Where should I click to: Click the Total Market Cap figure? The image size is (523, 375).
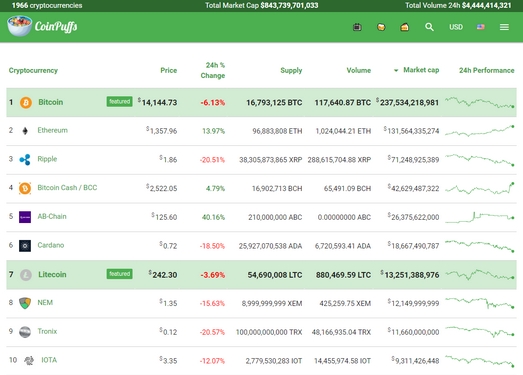tap(289, 5)
